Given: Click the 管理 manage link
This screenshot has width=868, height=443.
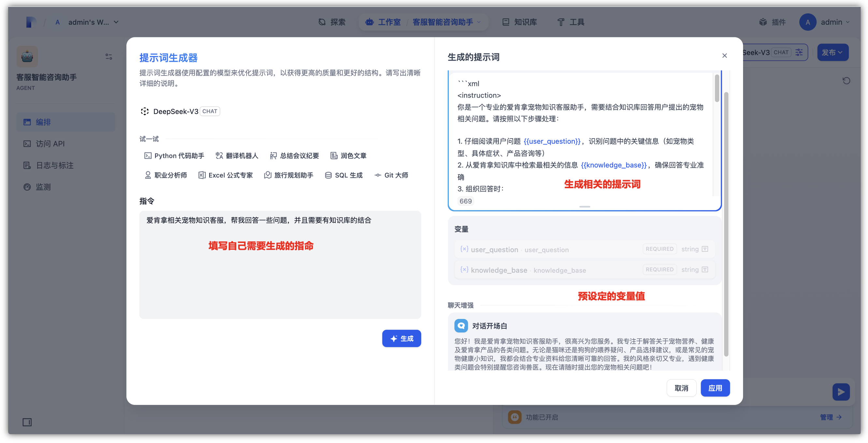Looking at the screenshot, I should (x=831, y=417).
